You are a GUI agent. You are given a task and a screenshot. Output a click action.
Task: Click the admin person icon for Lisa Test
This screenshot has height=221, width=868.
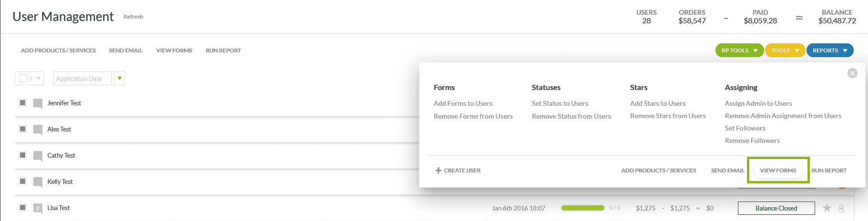click(x=841, y=208)
